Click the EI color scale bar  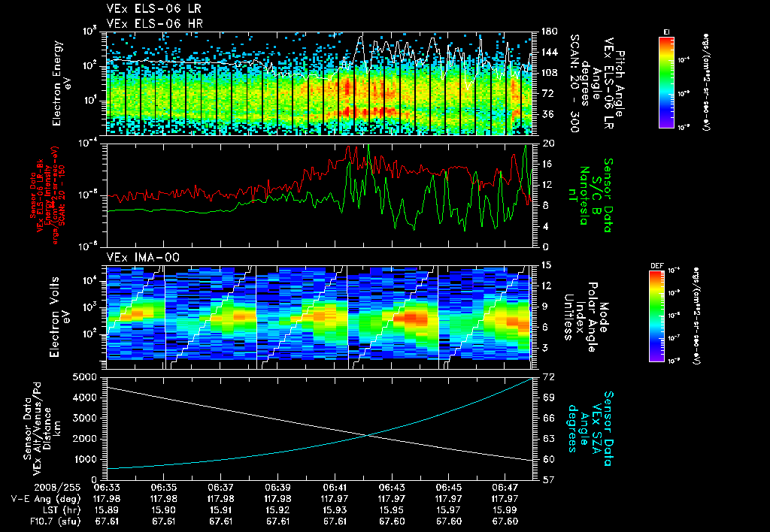pyautogui.click(x=666, y=83)
